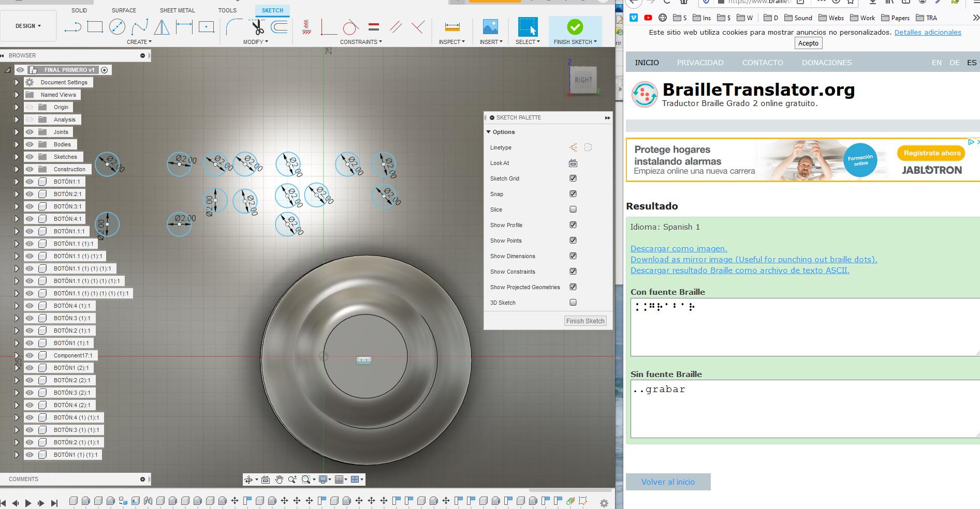Click Download as mirror image link
Image resolution: width=980 pixels, height=509 pixels.
point(754,260)
